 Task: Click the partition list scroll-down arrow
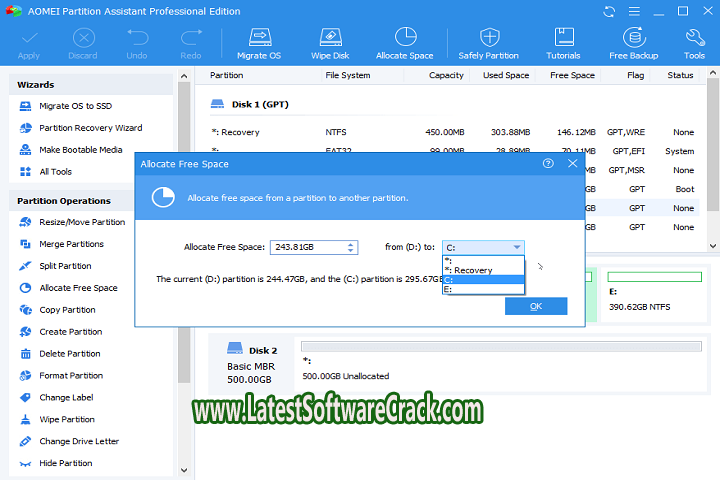(x=713, y=246)
